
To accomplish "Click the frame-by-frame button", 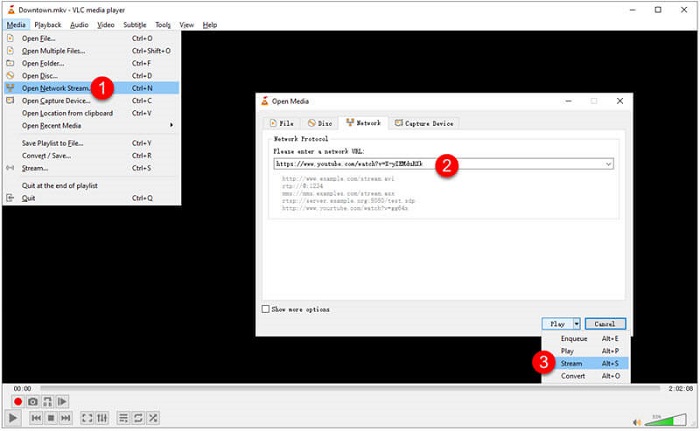I will [x=62, y=402].
